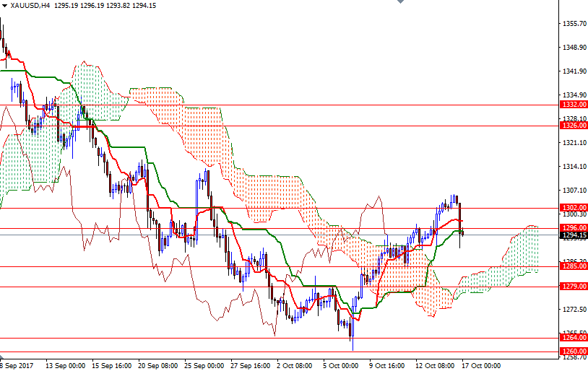Select the 1326.00 red price label
Screen dimensions: 588x371
tap(573, 126)
